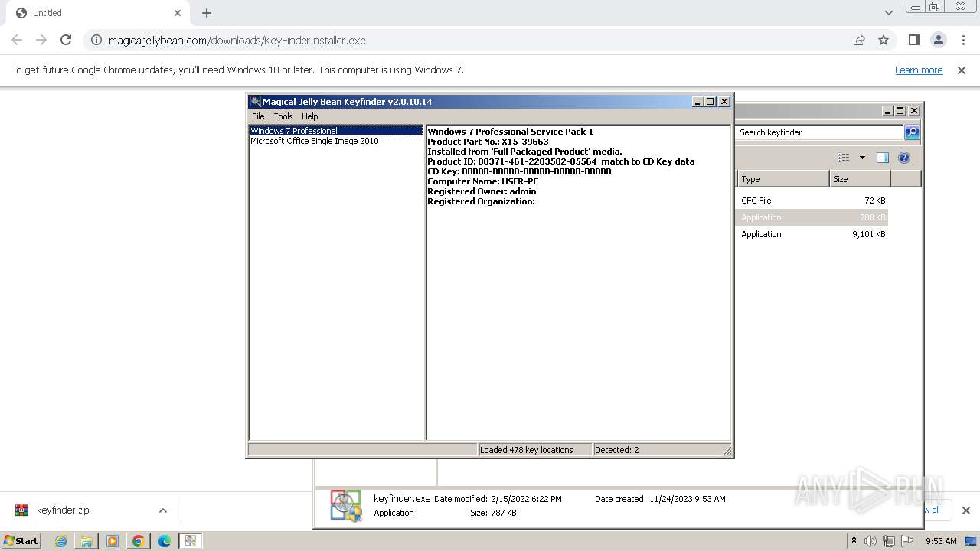Viewport: 980px width, 551px height.
Task: Click the Product Part No. line
Action: 488,142
